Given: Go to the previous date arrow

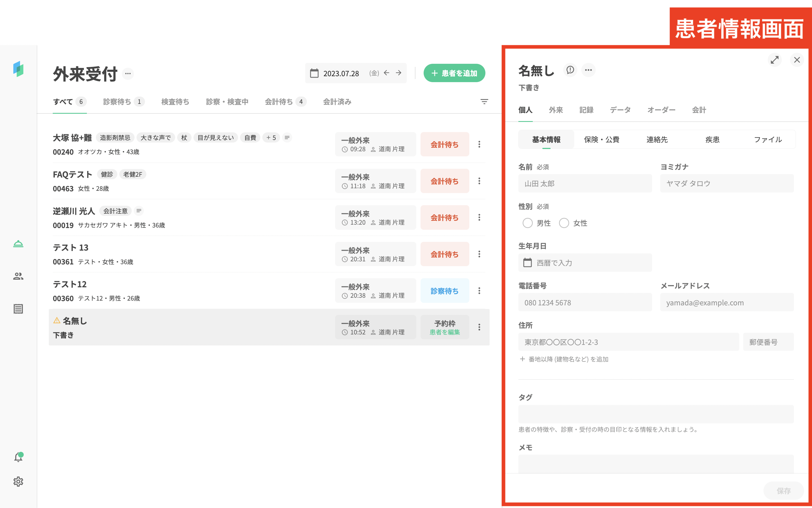Looking at the screenshot, I should click(386, 73).
